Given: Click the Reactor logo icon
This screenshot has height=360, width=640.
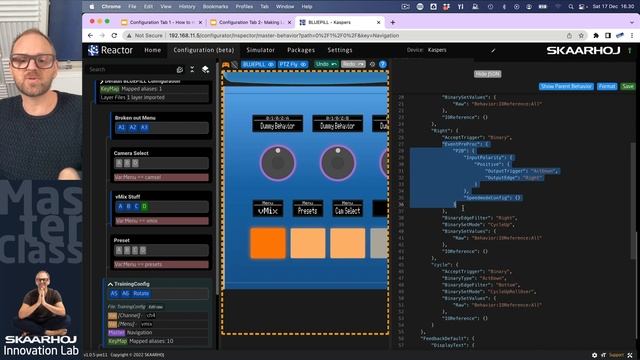Looking at the screenshot, I should tap(93, 50).
